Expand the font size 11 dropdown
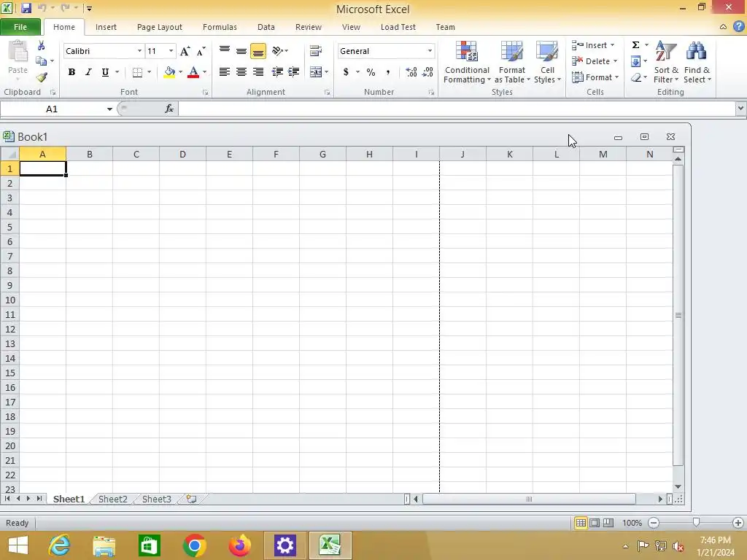Viewport: 747px width, 560px height. [171, 51]
